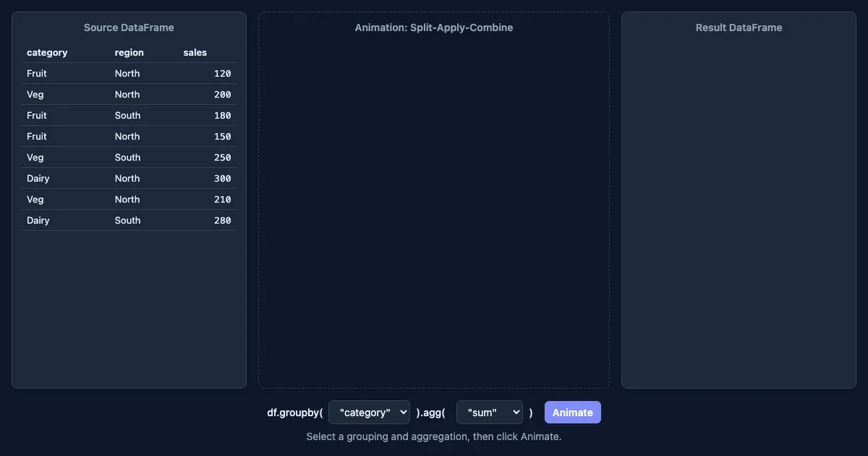This screenshot has height=456, width=868.
Task: Click the sales value 300
Action: (x=223, y=179)
